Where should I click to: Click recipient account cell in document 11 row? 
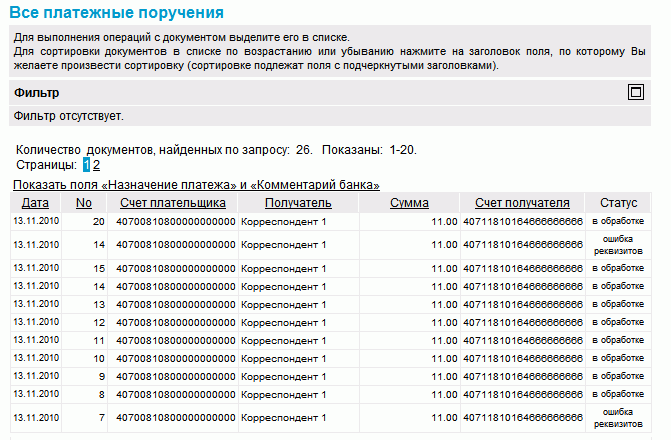pyautogui.click(x=523, y=340)
